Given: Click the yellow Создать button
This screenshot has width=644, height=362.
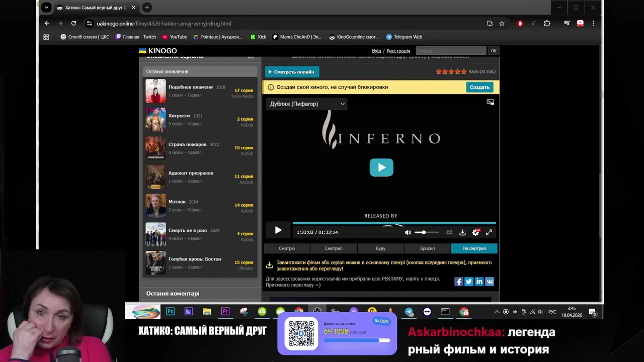Looking at the screenshot, I should pyautogui.click(x=479, y=87).
